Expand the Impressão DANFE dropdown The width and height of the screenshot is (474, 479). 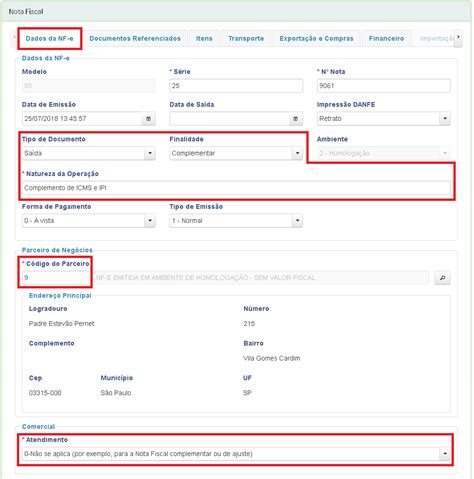[445, 119]
